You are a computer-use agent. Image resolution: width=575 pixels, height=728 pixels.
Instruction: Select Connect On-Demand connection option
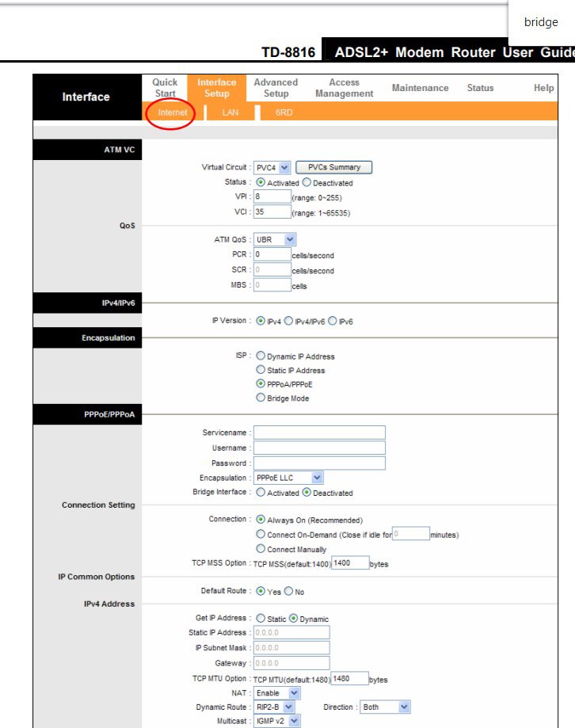(261, 534)
